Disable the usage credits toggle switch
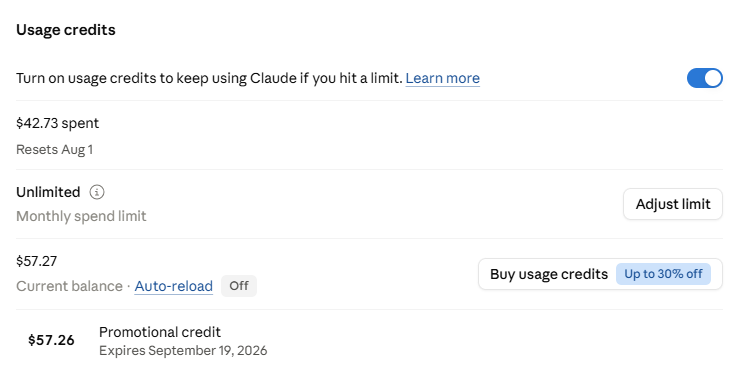Screen dimensions: 742x385 [705, 78]
